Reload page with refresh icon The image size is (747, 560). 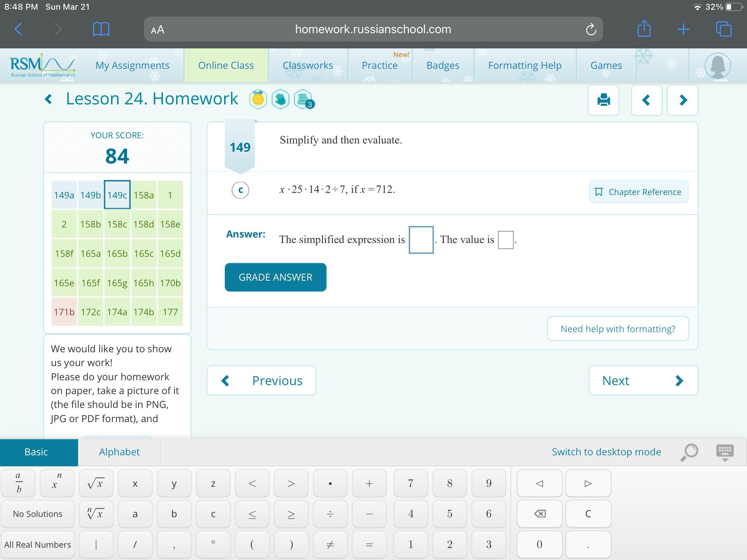pos(591,29)
